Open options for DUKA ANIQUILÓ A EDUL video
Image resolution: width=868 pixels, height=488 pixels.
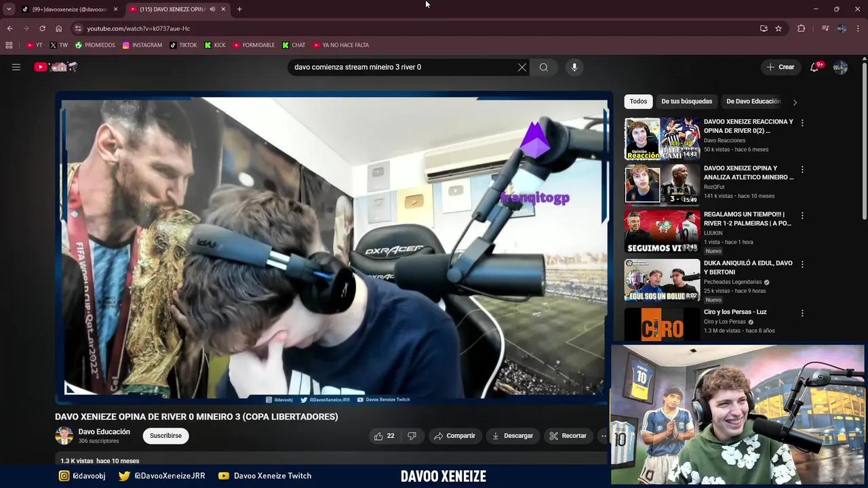pos(802,264)
